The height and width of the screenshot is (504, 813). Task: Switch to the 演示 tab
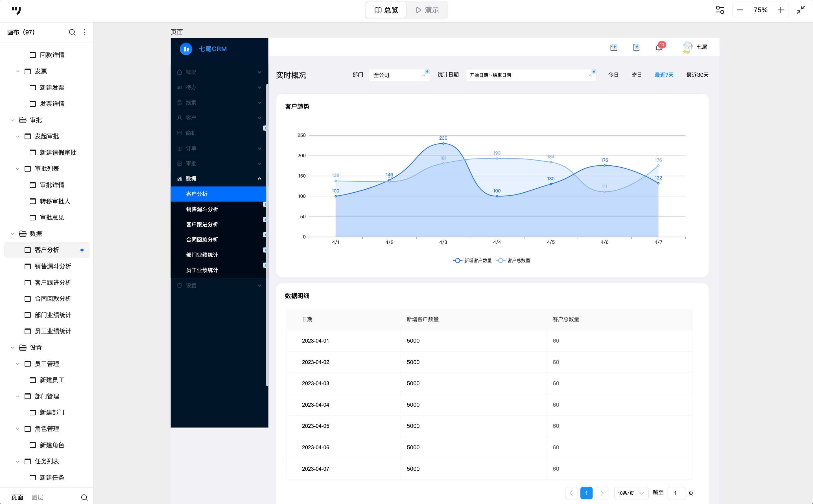(427, 10)
